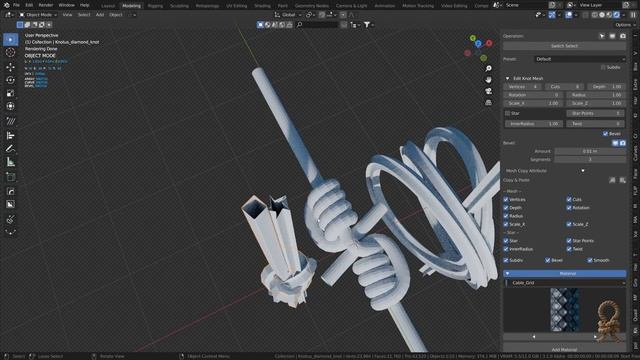Click the Twist value field
Screen dimensions: 640x360
coord(596,124)
